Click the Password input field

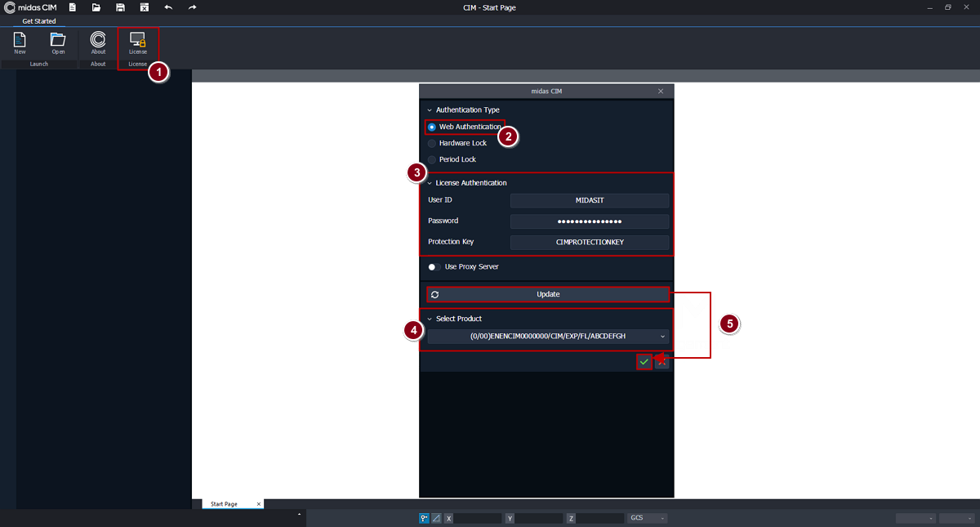point(590,221)
